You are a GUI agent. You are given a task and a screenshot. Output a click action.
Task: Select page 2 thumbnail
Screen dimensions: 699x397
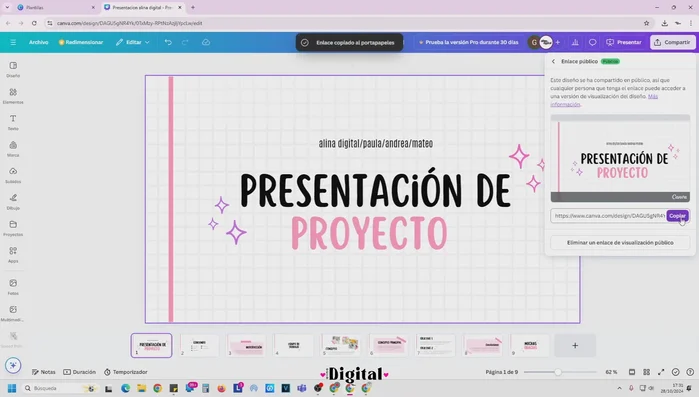(199, 345)
